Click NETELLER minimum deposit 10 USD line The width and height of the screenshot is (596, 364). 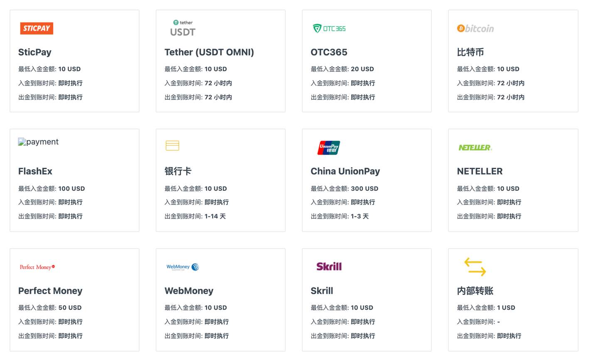(x=488, y=189)
